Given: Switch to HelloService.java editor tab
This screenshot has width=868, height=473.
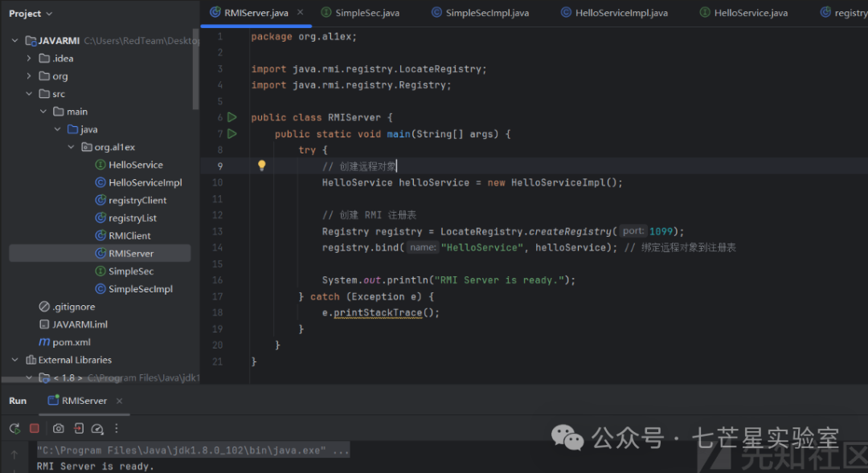Looking at the screenshot, I should (744, 13).
